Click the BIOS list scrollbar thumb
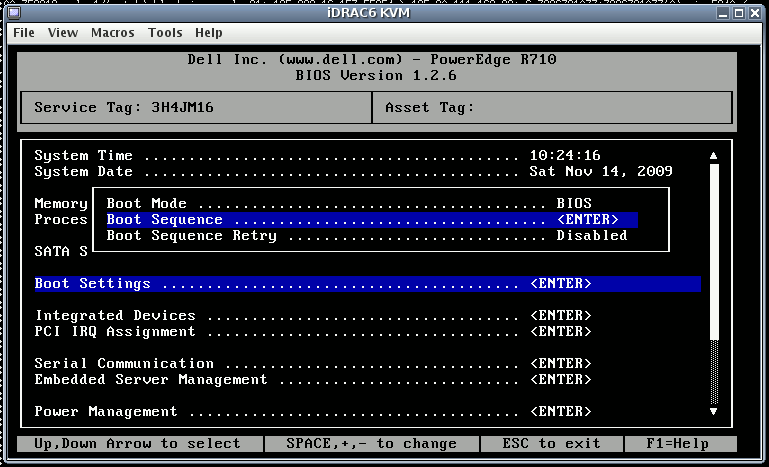The height and width of the screenshot is (467, 769). [x=714, y=252]
